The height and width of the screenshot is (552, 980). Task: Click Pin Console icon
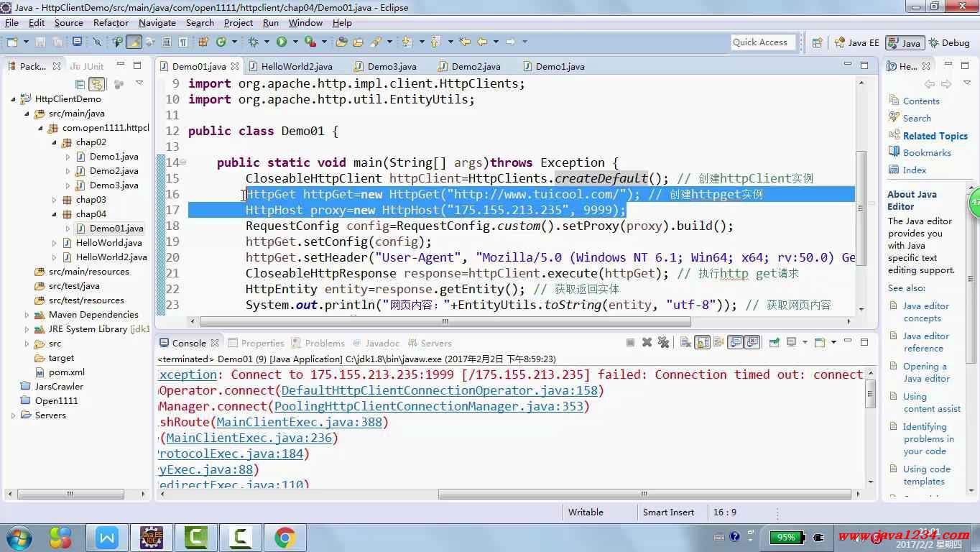tap(775, 343)
